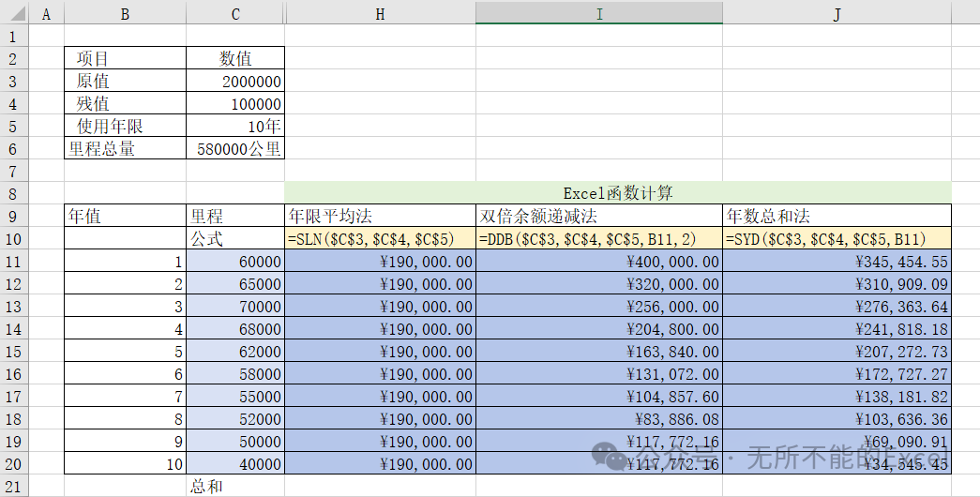Click the SLN formula cell
The width and height of the screenshot is (980, 497).
380,238
